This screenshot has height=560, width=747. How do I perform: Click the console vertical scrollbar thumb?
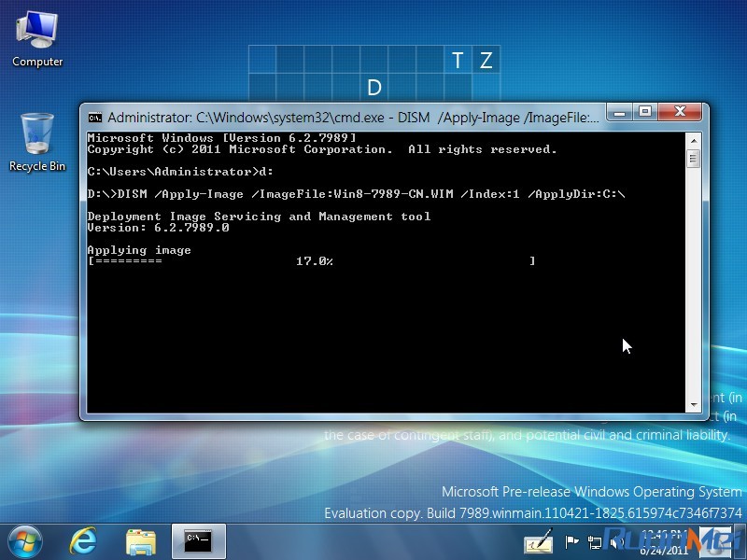tap(693, 158)
